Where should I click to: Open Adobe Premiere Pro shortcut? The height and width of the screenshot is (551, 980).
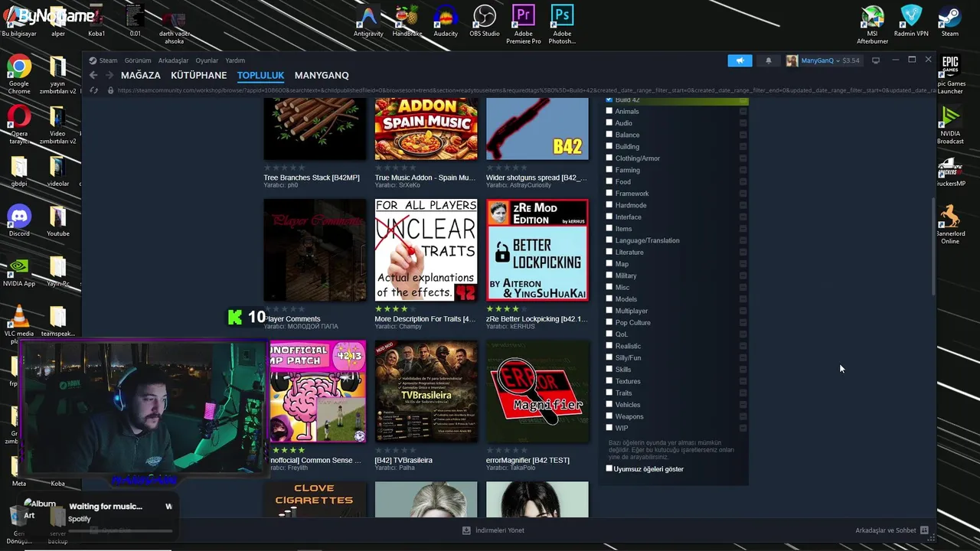(524, 24)
